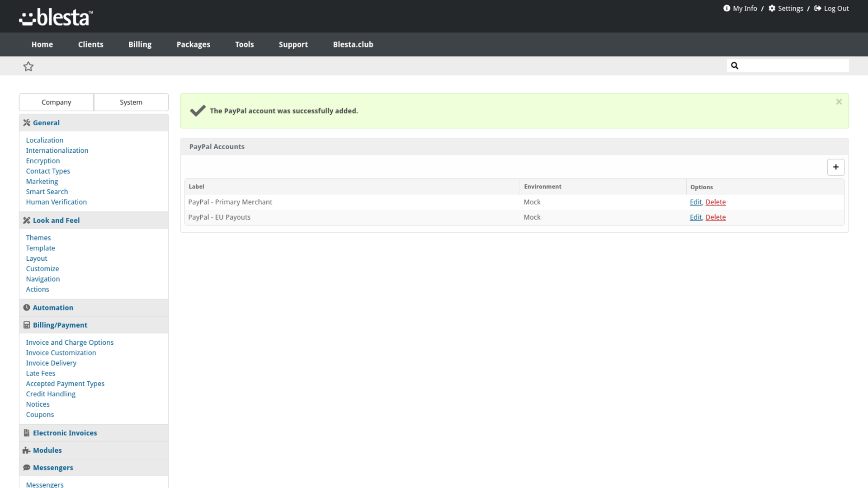
Task: Open Late Fees settings
Action: tap(41, 374)
